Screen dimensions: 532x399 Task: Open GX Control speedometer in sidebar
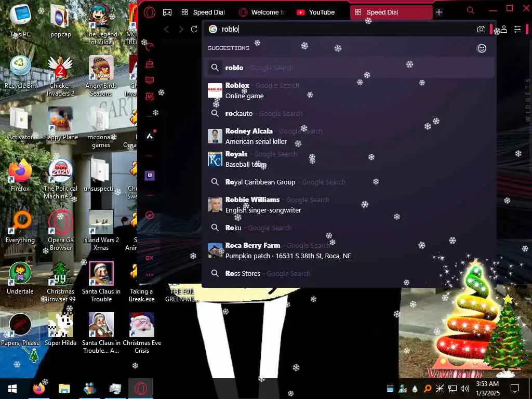tap(150, 46)
